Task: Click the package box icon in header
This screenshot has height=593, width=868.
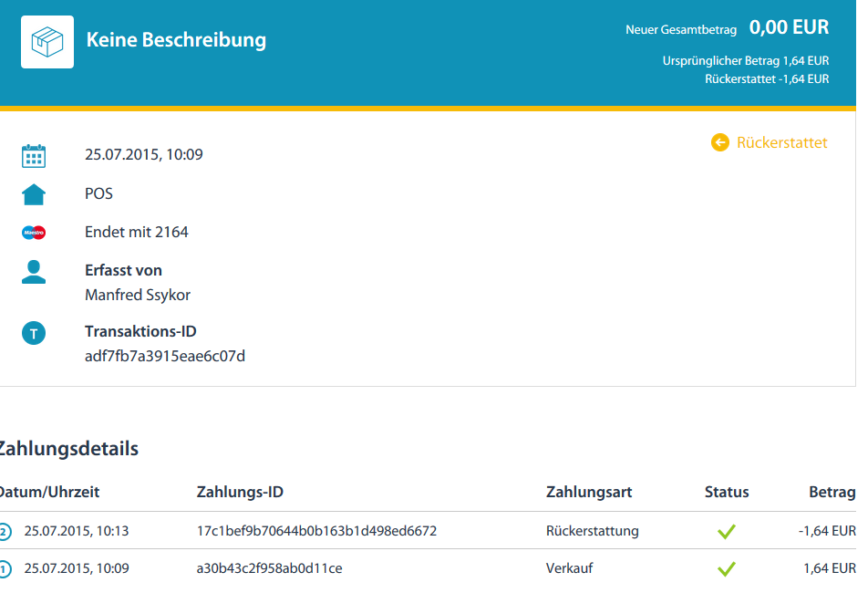Action: (47, 41)
